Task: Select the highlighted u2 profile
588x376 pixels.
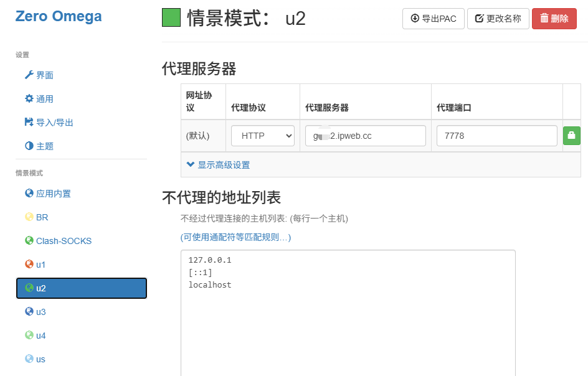Action: (x=82, y=288)
